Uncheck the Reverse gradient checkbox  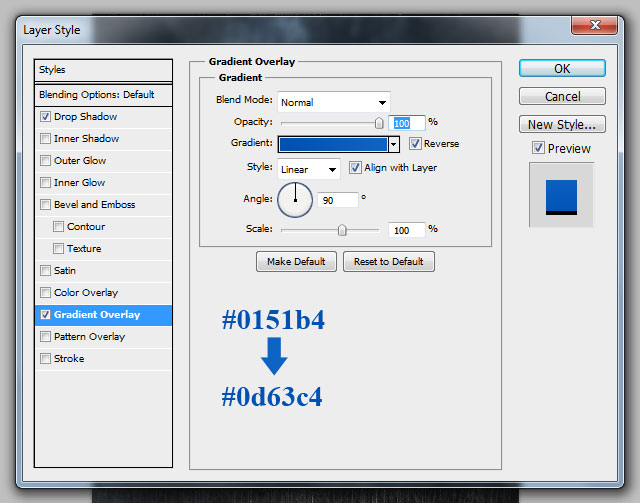point(415,144)
